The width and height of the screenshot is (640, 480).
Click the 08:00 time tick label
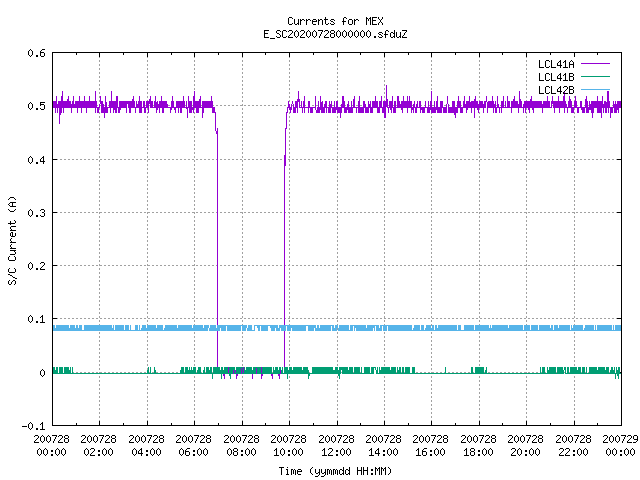tap(241, 452)
